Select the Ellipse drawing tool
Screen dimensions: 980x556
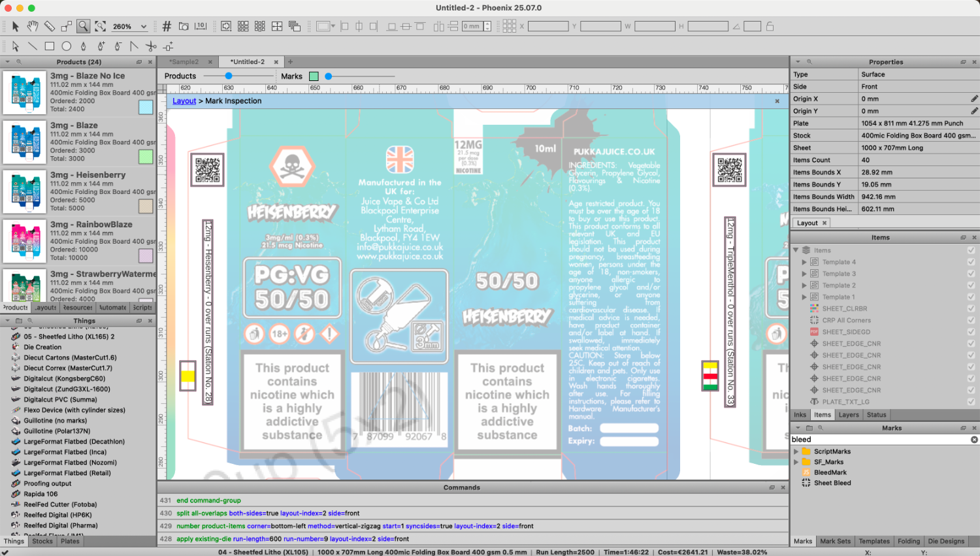pos(66,46)
